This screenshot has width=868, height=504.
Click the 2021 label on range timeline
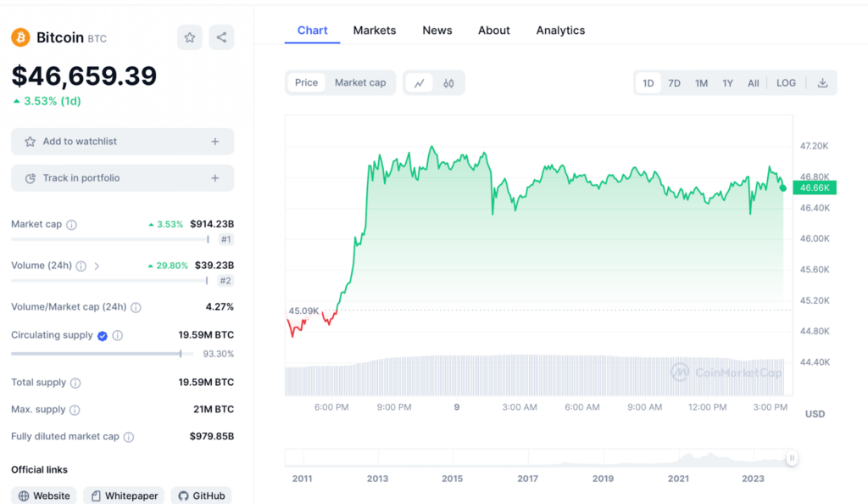678,479
